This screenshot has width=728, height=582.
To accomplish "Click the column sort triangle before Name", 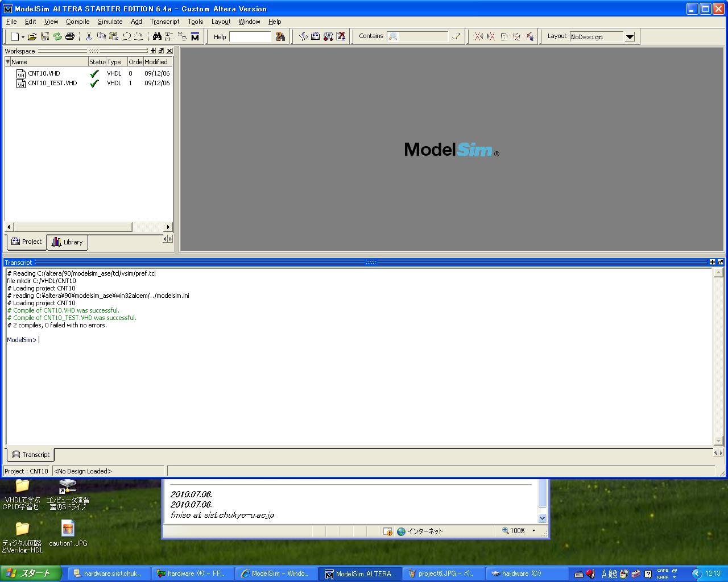I will point(7,62).
